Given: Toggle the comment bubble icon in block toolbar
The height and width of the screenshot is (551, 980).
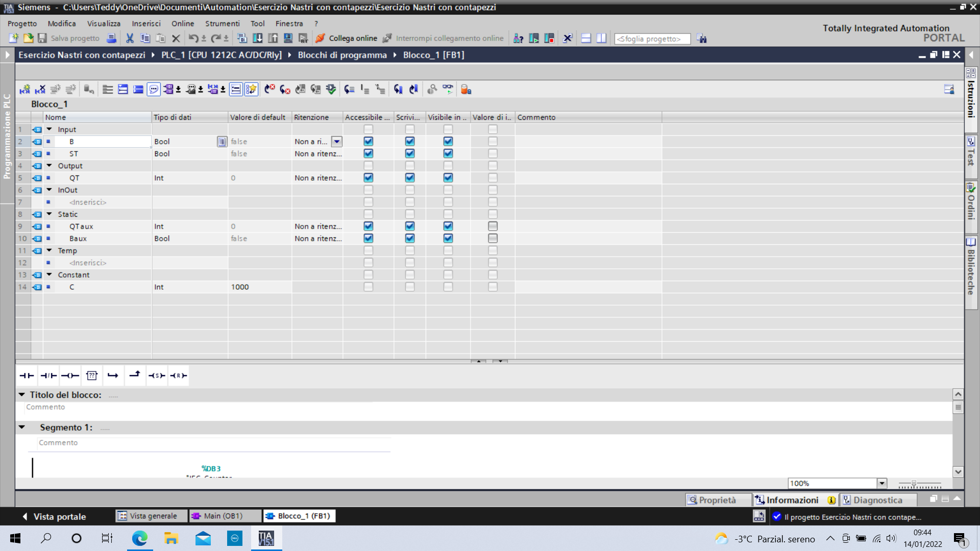Looking at the screenshot, I should tap(154, 89).
